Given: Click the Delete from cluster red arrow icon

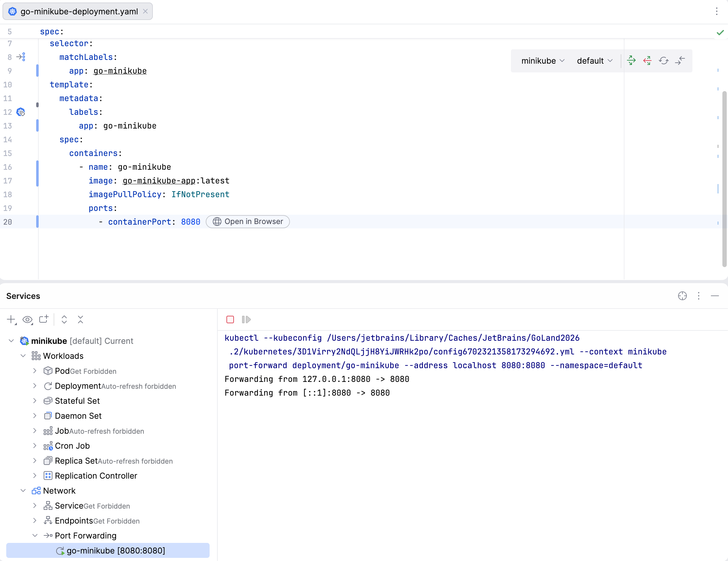Looking at the screenshot, I should pyautogui.click(x=647, y=61).
